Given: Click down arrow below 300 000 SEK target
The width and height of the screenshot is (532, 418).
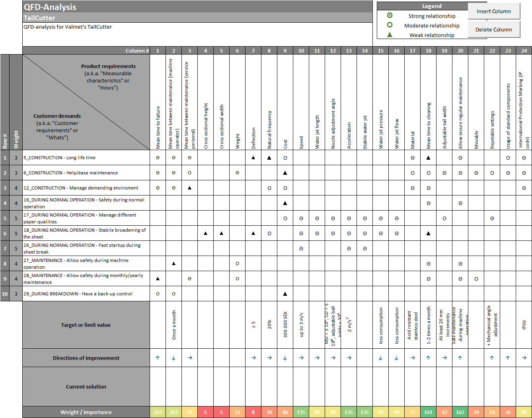Looking at the screenshot, I should click(x=285, y=358).
